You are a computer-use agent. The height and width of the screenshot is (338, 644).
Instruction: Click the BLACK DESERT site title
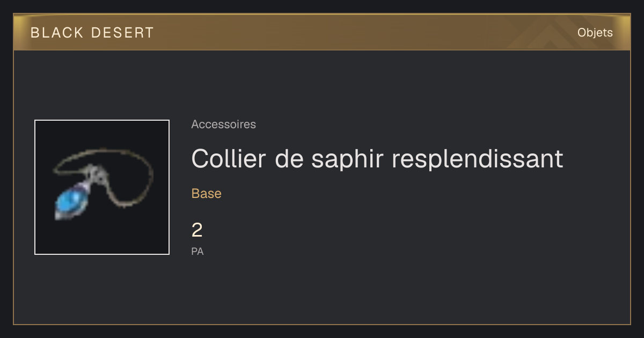92,33
